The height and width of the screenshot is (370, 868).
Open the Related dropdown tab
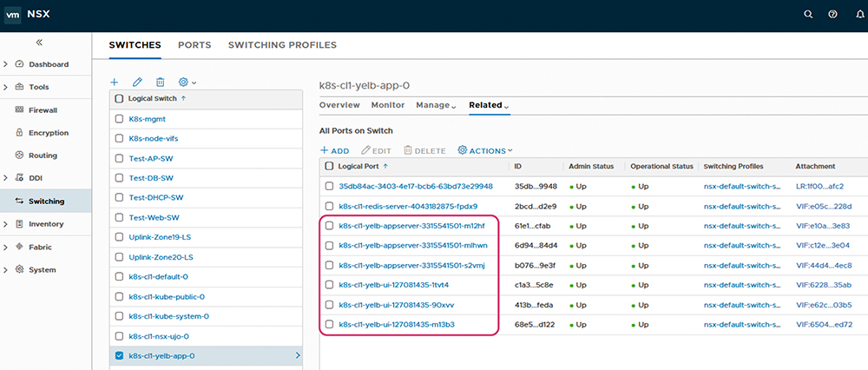[x=489, y=105]
